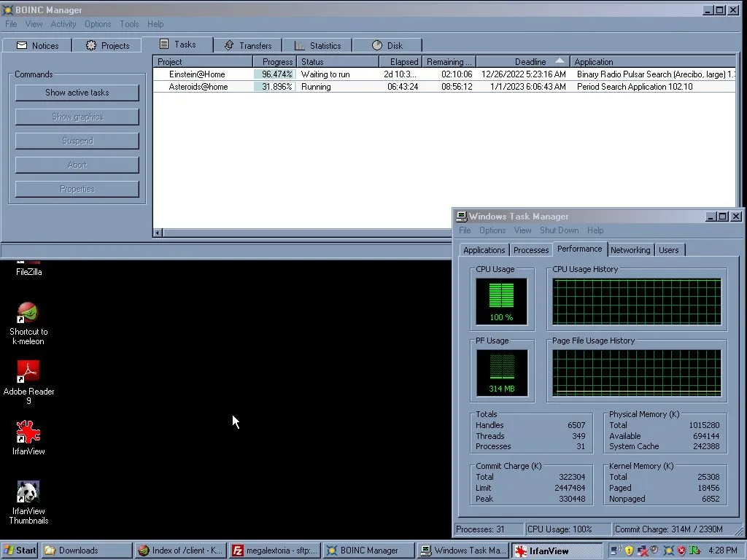
Task: Click the 4:28 PM system clock
Action: (x=723, y=551)
